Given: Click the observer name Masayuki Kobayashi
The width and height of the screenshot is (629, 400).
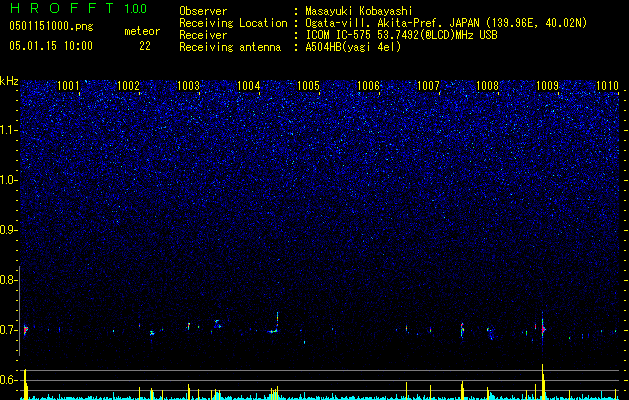Looking at the screenshot, I should click(x=359, y=11).
